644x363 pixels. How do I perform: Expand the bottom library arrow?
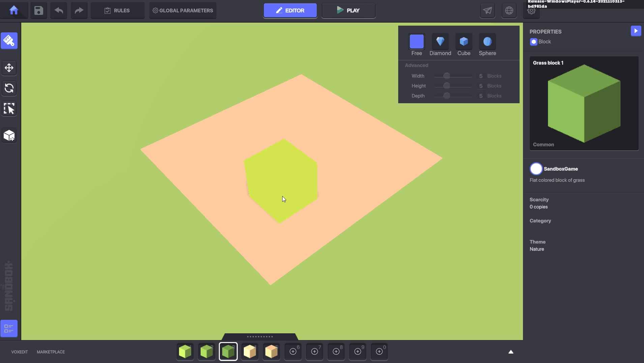[511, 352]
